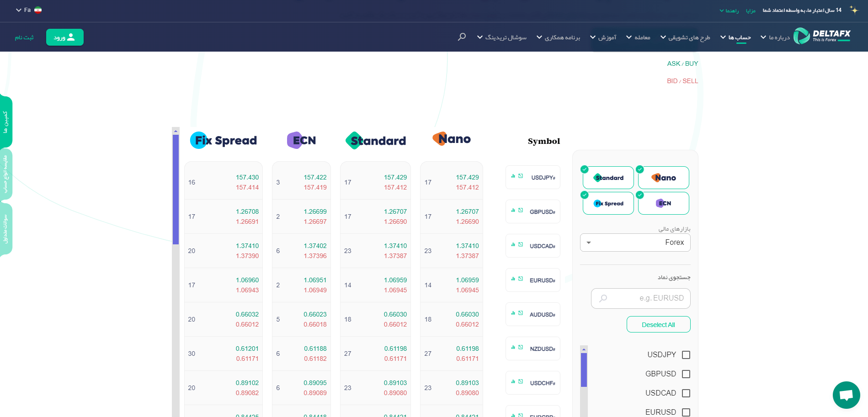Click the DeltaFX logo
The width and height of the screenshot is (868, 417).
coord(822,36)
